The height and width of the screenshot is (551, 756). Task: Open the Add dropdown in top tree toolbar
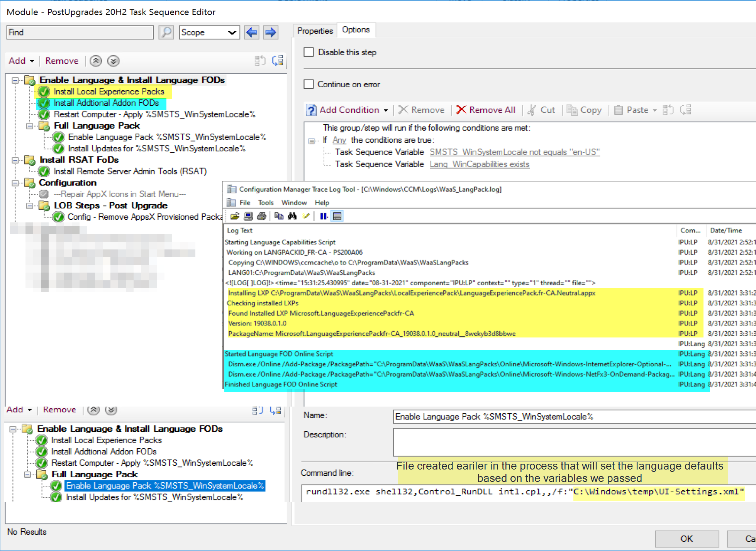tap(21, 61)
